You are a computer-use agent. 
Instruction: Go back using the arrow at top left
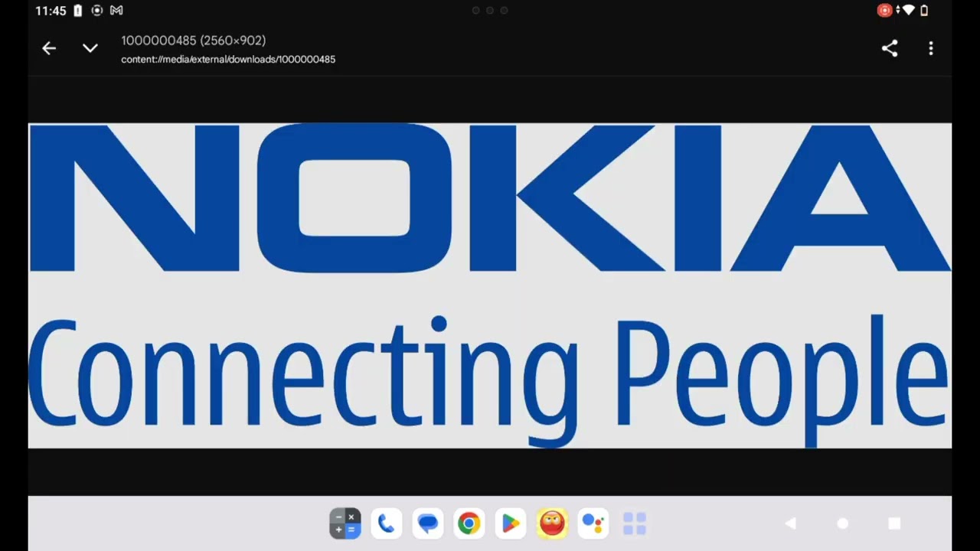pyautogui.click(x=49, y=48)
